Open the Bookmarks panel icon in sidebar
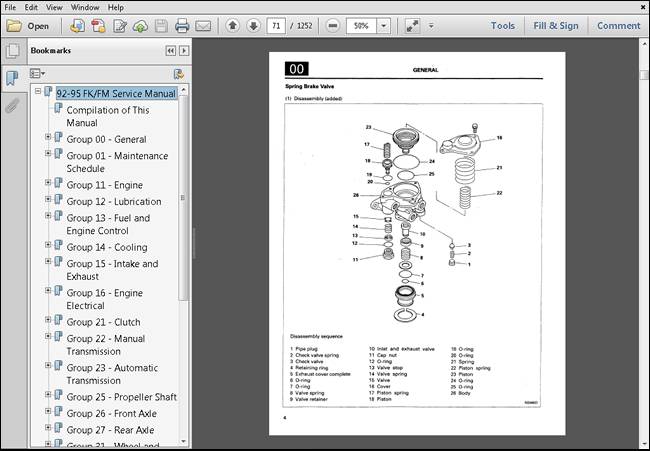 point(12,78)
